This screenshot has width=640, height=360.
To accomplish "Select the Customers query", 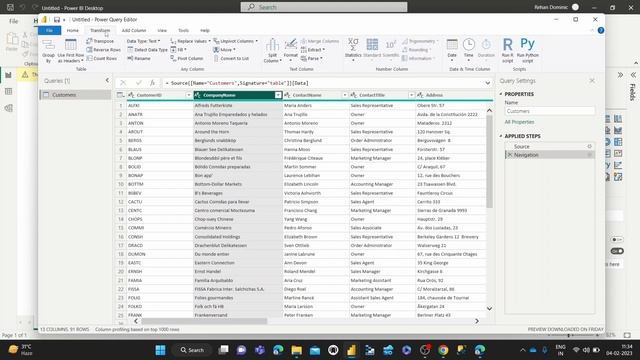I will 75,95.
